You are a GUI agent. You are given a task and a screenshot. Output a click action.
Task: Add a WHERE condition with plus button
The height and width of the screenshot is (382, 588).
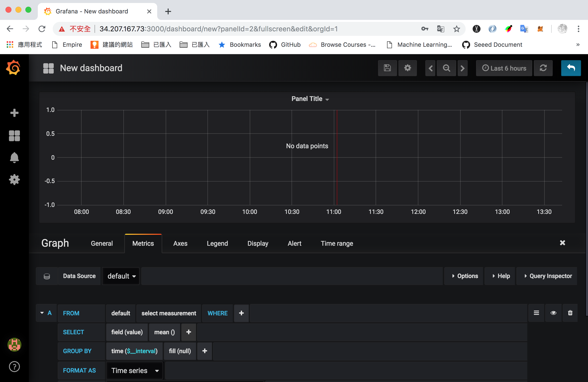tap(241, 313)
